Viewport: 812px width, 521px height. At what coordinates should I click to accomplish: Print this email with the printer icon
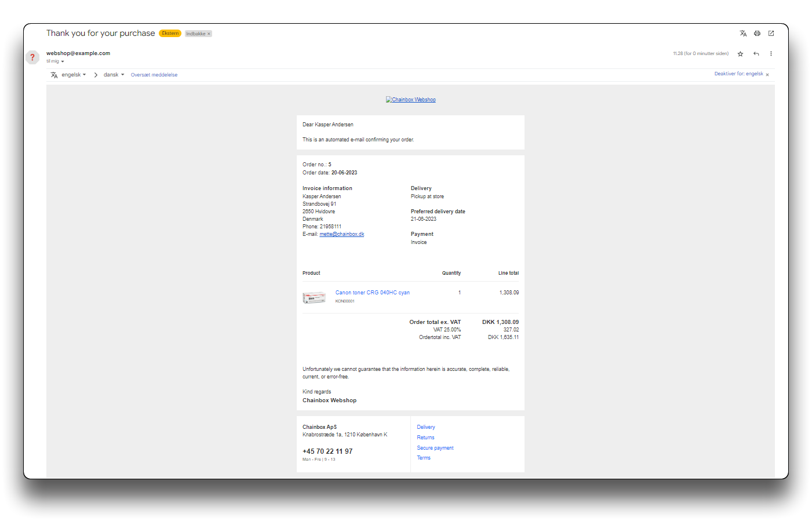[757, 34]
